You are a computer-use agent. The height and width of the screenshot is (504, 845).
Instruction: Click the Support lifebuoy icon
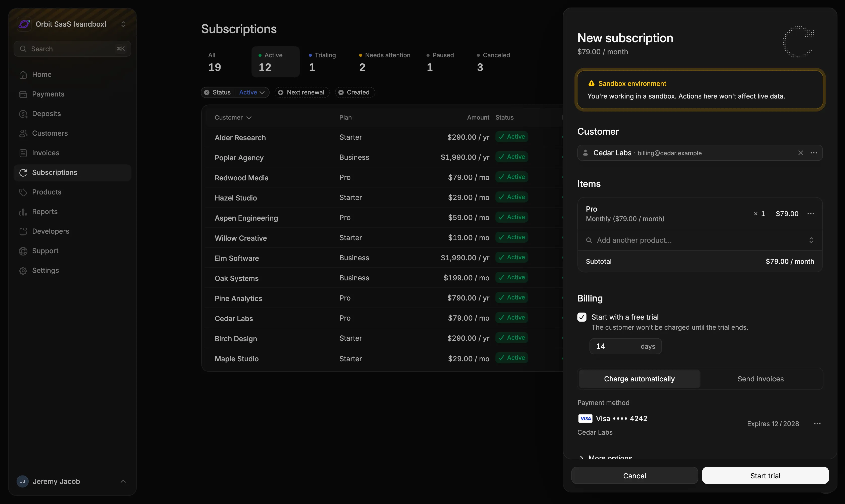click(23, 251)
